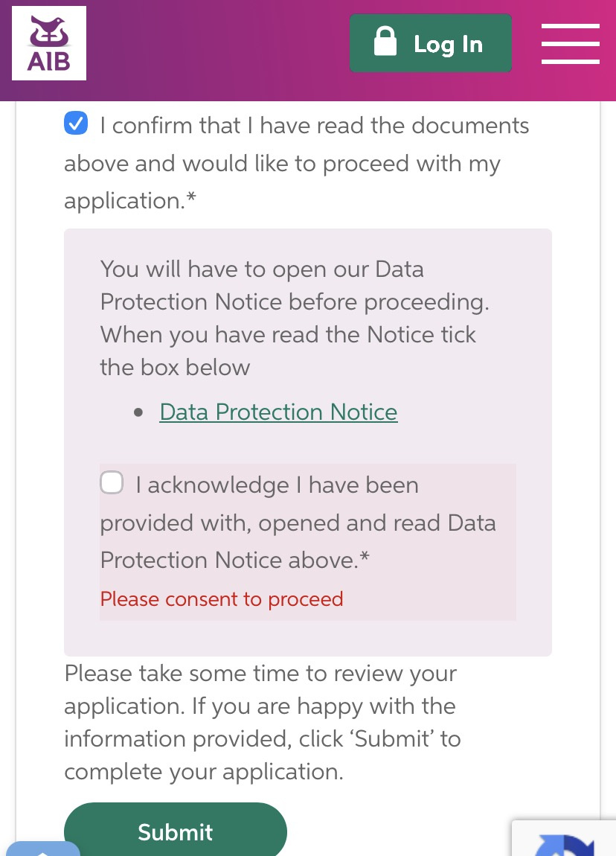Open the Data Protection Notice link
616x856 pixels.
click(x=278, y=412)
